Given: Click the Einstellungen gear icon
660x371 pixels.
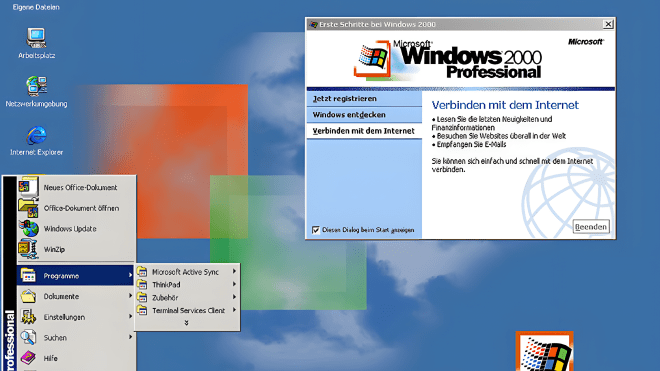Looking at the screenshot, I should pos(28,317).
